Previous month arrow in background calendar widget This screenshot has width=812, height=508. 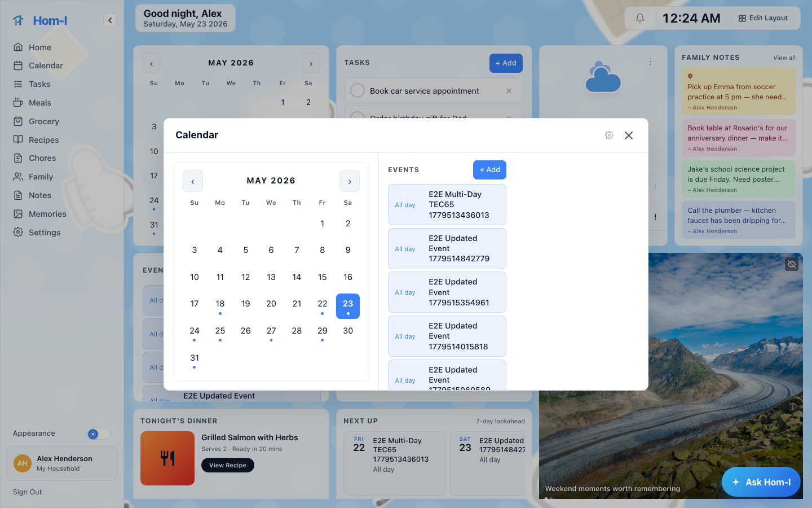[151, 63]
